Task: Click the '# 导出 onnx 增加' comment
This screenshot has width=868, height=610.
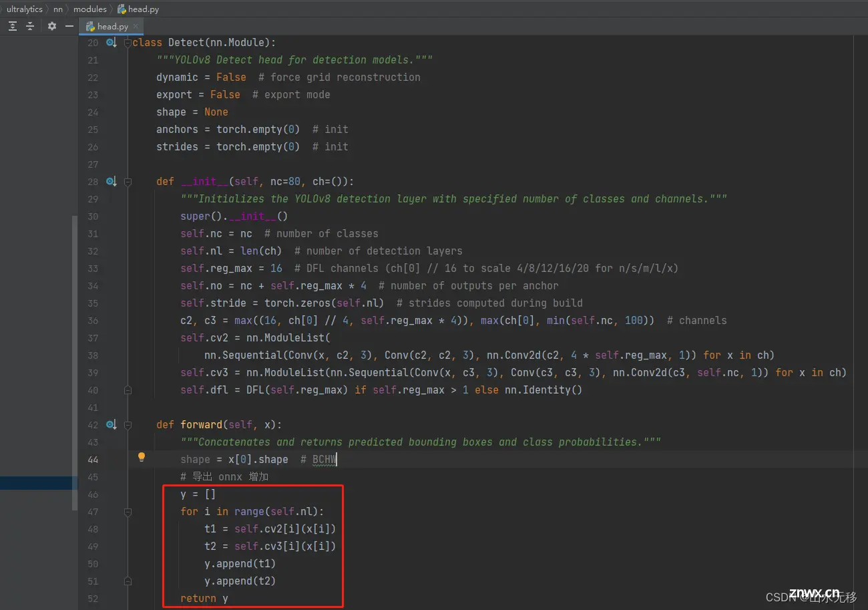Action: (x=224, y=477)
